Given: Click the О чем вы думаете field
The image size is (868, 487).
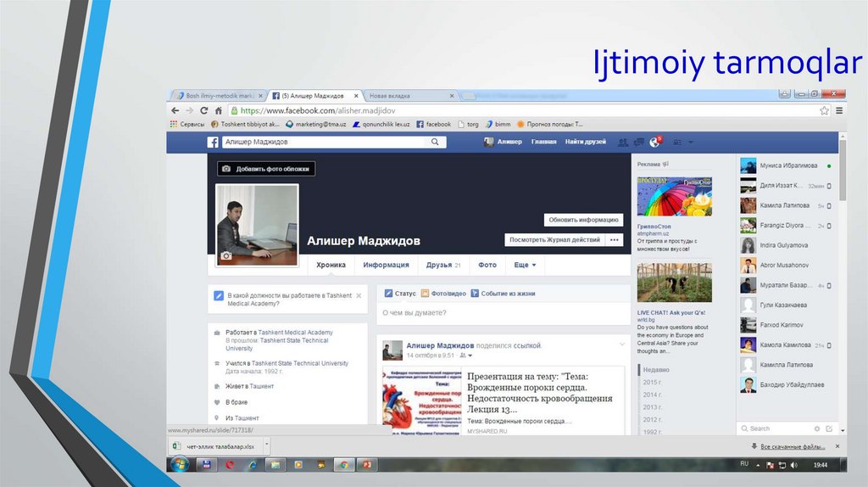Looking at the screenshot, I should point(503,313).
